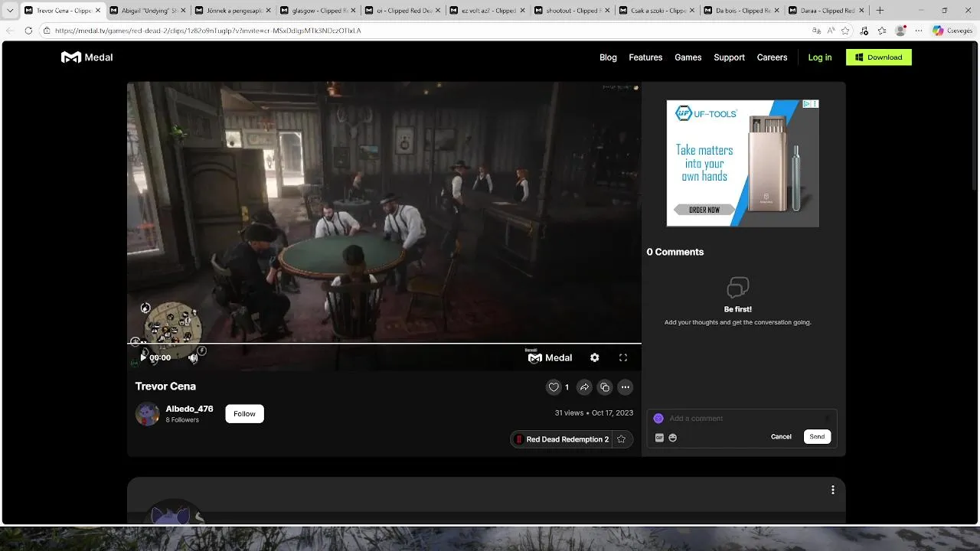Open the translate page icon
The height and width of the screenshot is (551, 980).
click(x=816, y=31)
